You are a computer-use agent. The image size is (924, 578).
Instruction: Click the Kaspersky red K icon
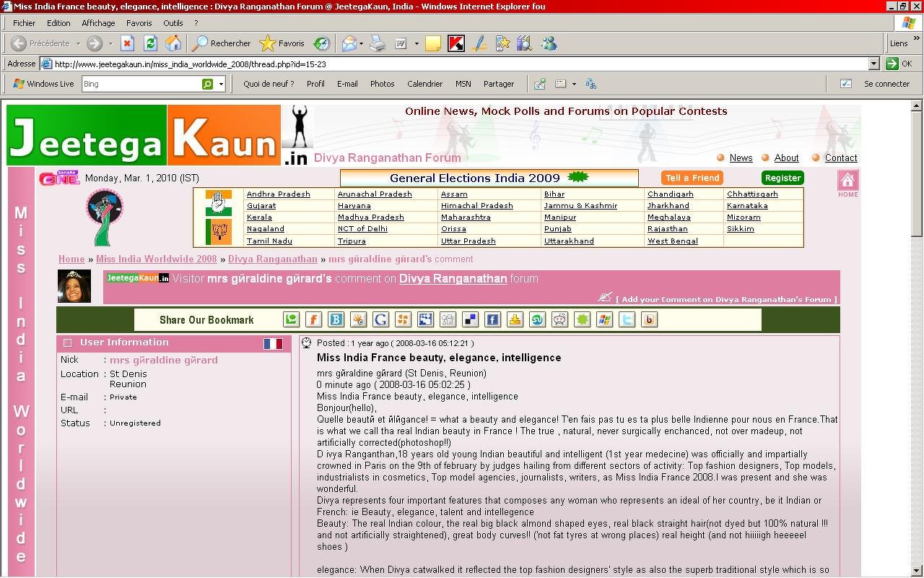point(456,43)
